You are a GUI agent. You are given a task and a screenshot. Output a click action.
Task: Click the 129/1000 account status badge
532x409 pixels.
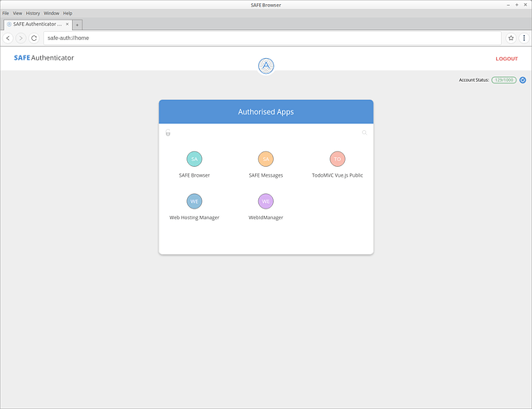(504, 80)
